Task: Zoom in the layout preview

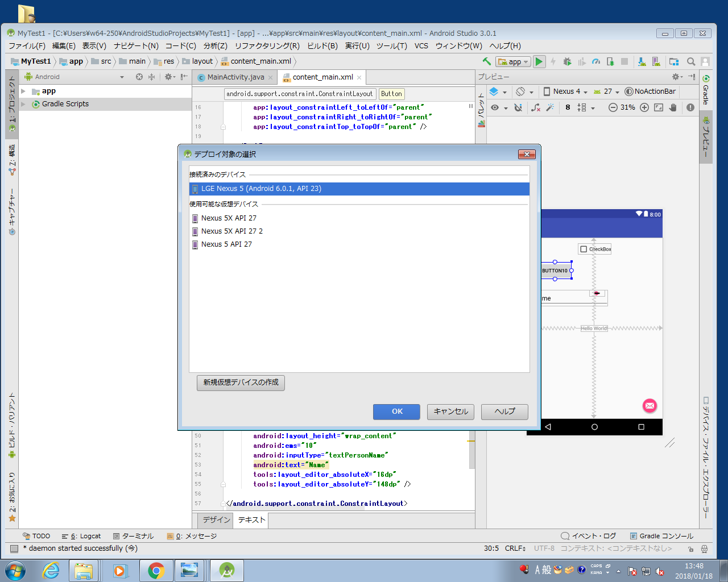Action: click(644, 107)
